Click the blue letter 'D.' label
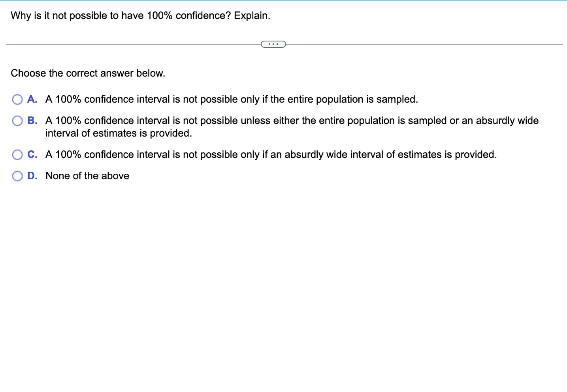The image size is (567, 392). click(32, 176)
